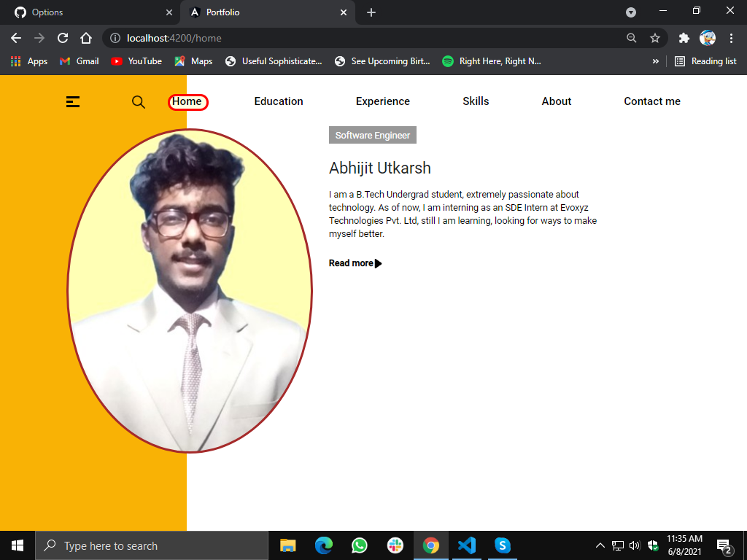The width and height of the screenshot is (747, 560).
Task: Click the Type here to search box
Action: [152, 545]
